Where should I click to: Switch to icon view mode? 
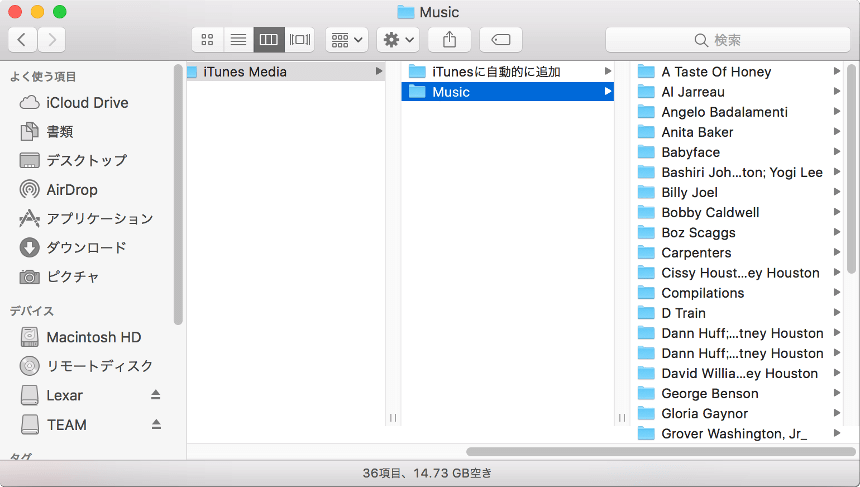(x=208, y=40)
